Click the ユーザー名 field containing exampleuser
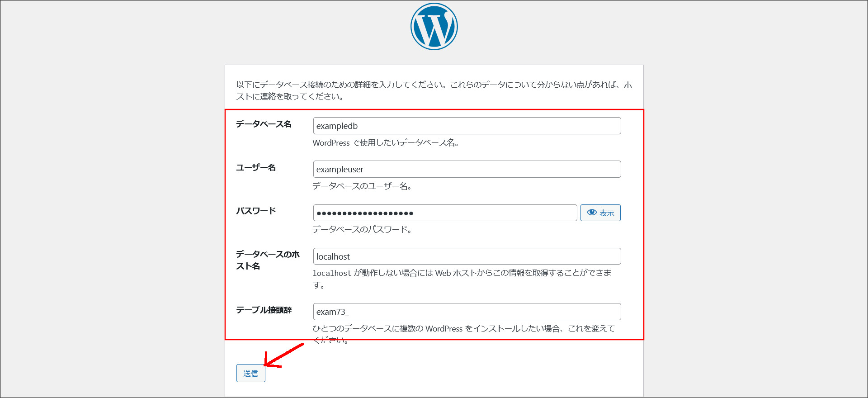 (467, 170)
